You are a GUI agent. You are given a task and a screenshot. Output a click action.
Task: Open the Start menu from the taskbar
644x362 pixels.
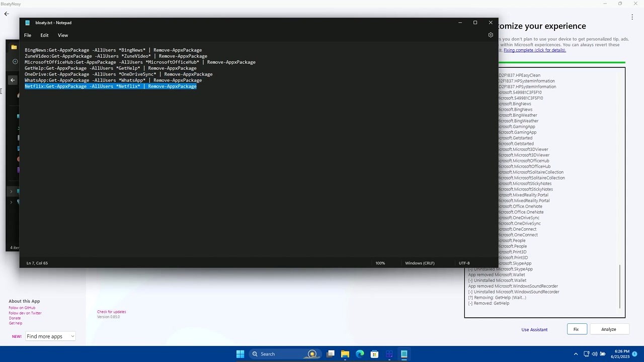click(240, 353)
